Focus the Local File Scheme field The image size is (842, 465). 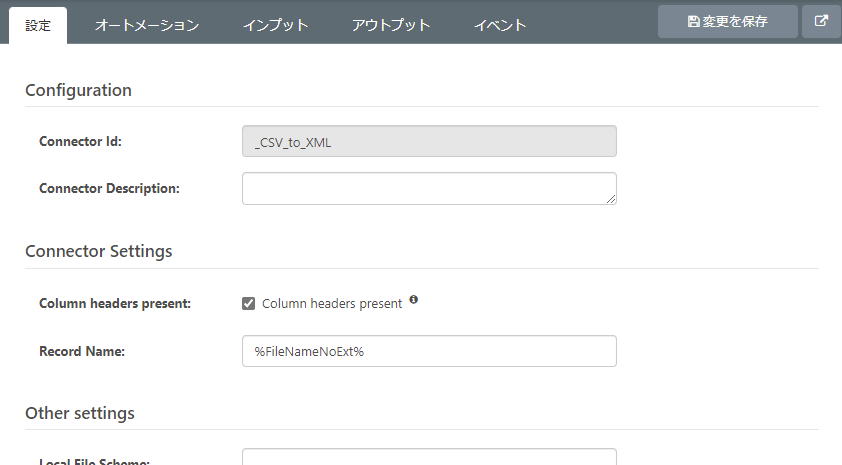pos(429,458)
